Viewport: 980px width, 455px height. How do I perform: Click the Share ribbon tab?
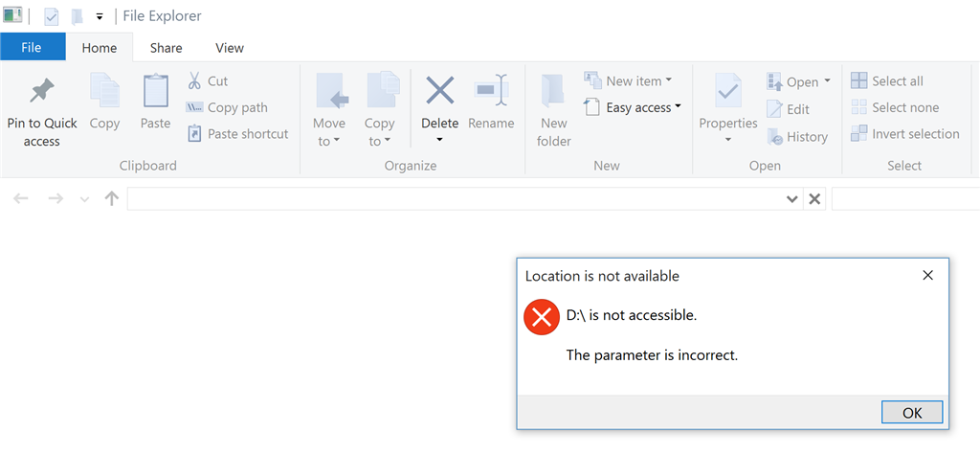click(167, 48)
